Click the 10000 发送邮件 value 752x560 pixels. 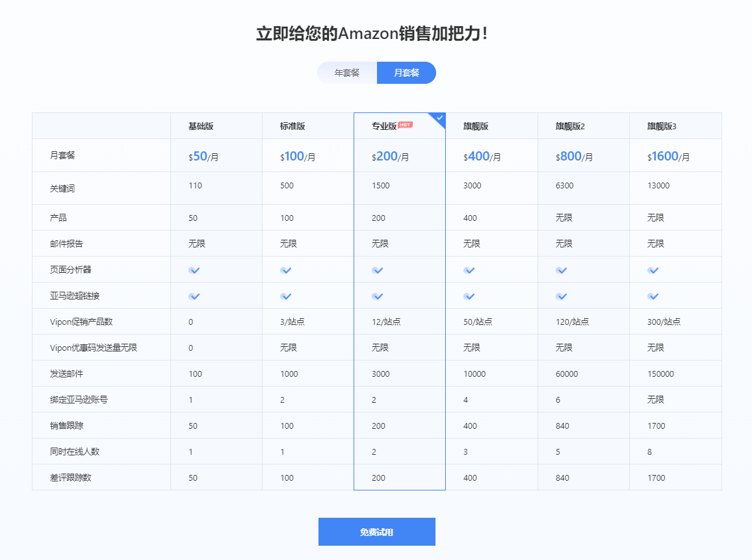[x=475, y=374]
